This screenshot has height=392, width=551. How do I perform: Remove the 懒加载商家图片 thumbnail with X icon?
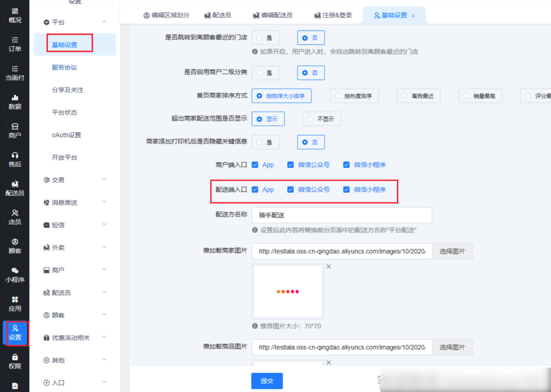(x=328, y=267)
